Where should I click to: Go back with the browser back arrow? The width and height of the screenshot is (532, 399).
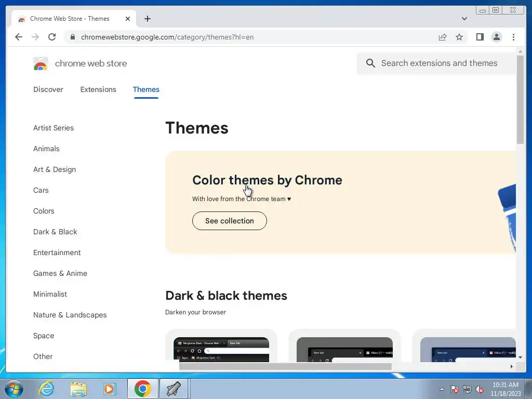pyautogui.click(x=19, y=37)
